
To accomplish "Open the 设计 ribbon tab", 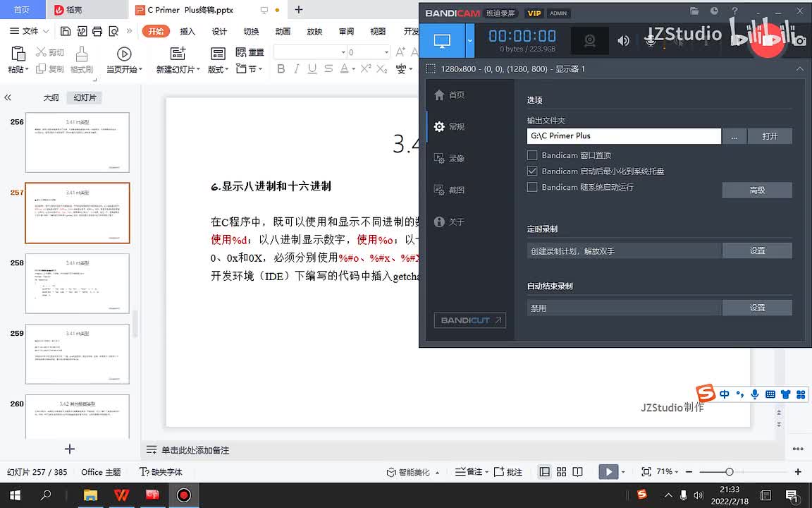I will pyautogui.click(x=219, y=32).
